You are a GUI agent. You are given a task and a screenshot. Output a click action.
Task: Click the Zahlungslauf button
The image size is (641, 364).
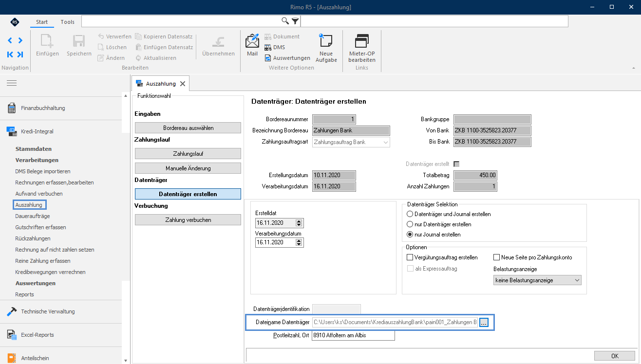click(x=188, y=154)
